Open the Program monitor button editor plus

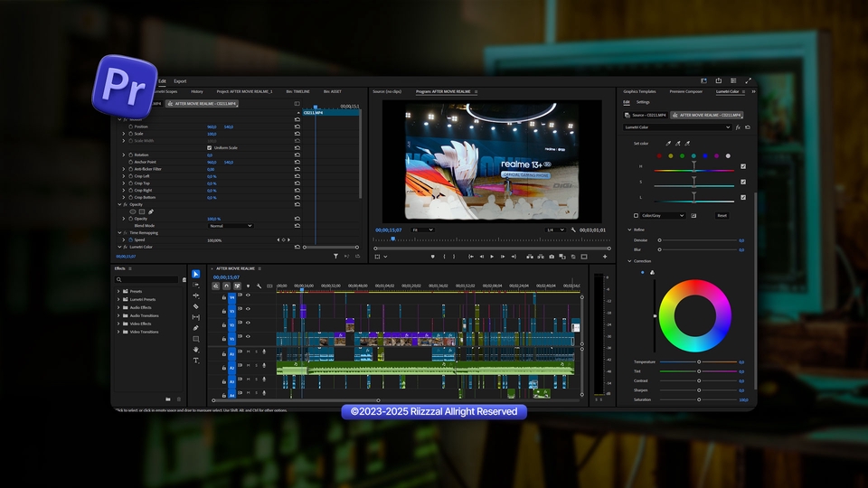(x=605, y=257)
